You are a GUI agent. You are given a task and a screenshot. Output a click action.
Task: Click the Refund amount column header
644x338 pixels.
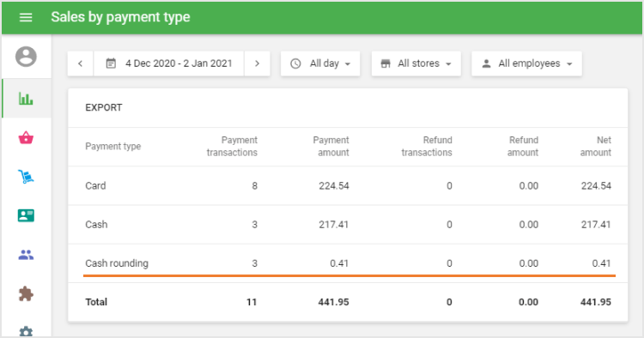pyautogui.click(x=523, y=146)
